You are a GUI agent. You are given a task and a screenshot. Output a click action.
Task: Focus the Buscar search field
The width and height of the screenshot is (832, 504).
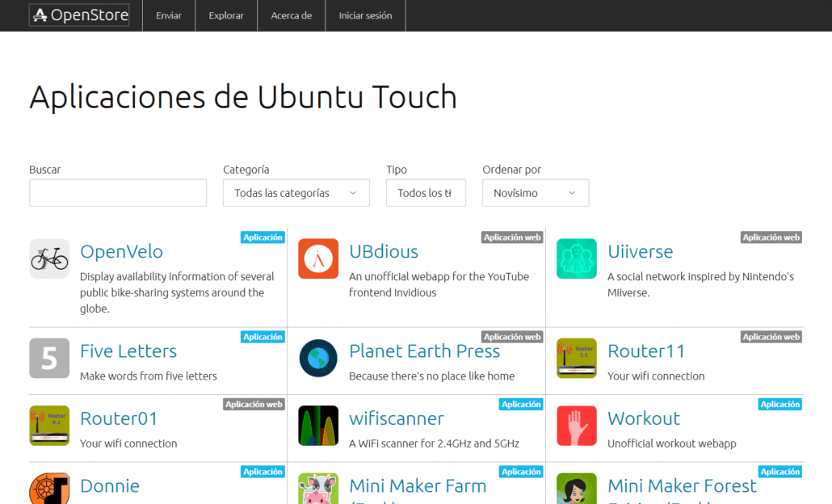click(x=118, y=192)
